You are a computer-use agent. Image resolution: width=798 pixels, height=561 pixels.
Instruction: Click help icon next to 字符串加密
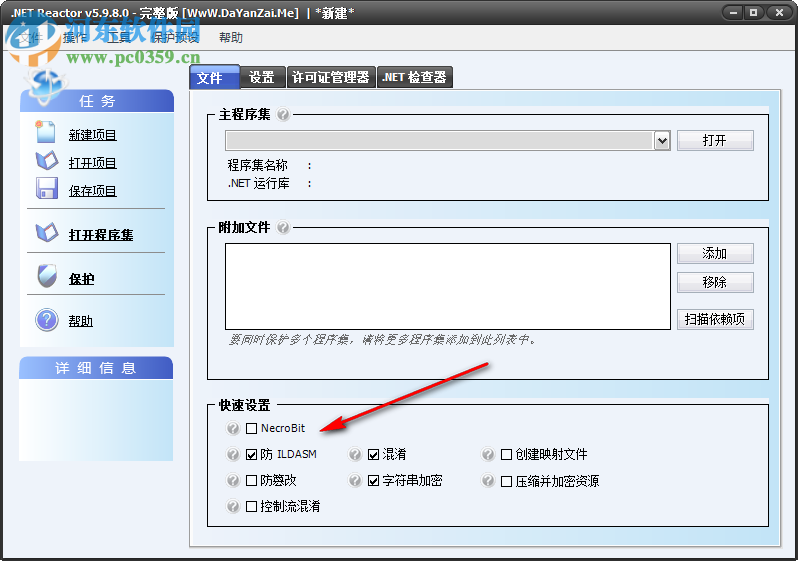pyautogui.click(x=355, y=480)
